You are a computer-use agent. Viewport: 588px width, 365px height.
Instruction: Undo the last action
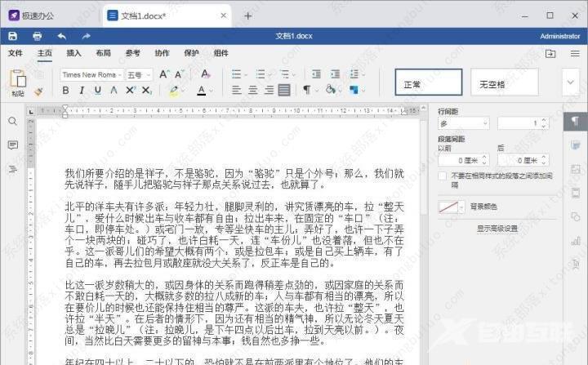click(x=62, y=36)
